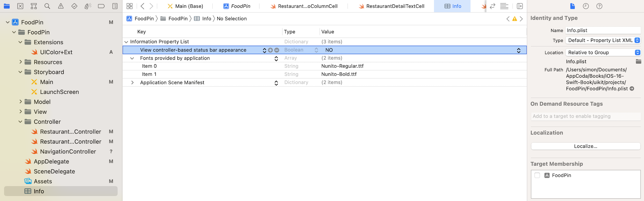The height and width of the screenshot is (201, 644).
Task: Switch to the FoodPin project tab
Action: tap(237, 6)
